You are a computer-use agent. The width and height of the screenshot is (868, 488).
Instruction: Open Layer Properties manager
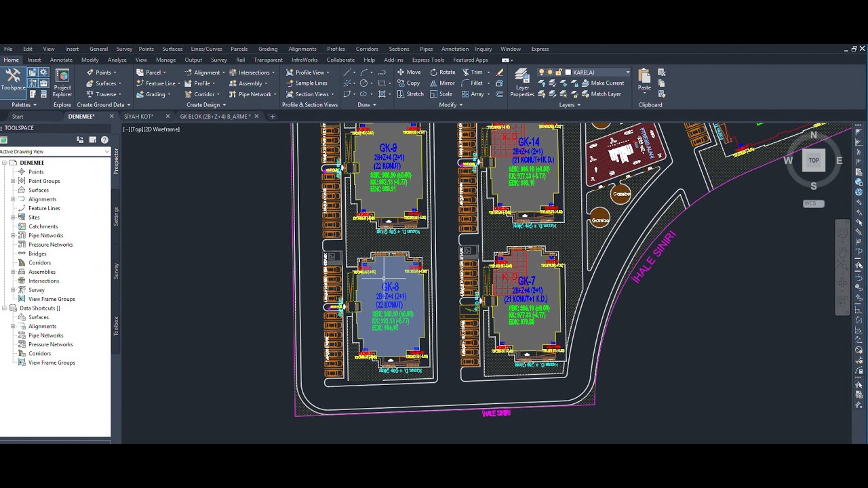click(521, 83)
